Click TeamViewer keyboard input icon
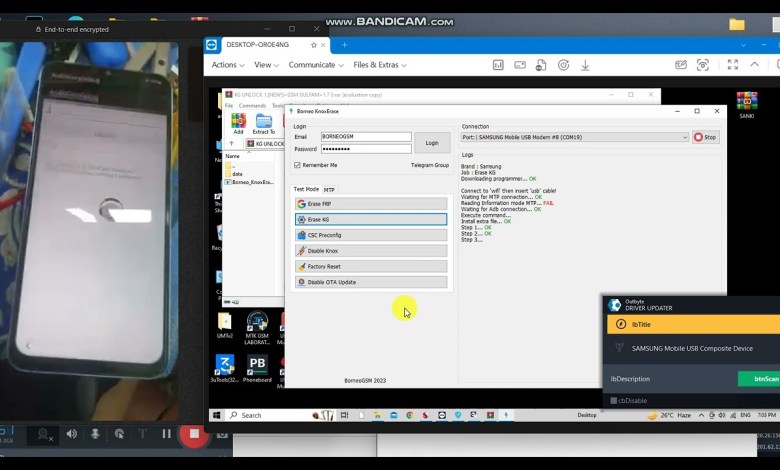This screenshot has width=780, height=470. point(520,65)
